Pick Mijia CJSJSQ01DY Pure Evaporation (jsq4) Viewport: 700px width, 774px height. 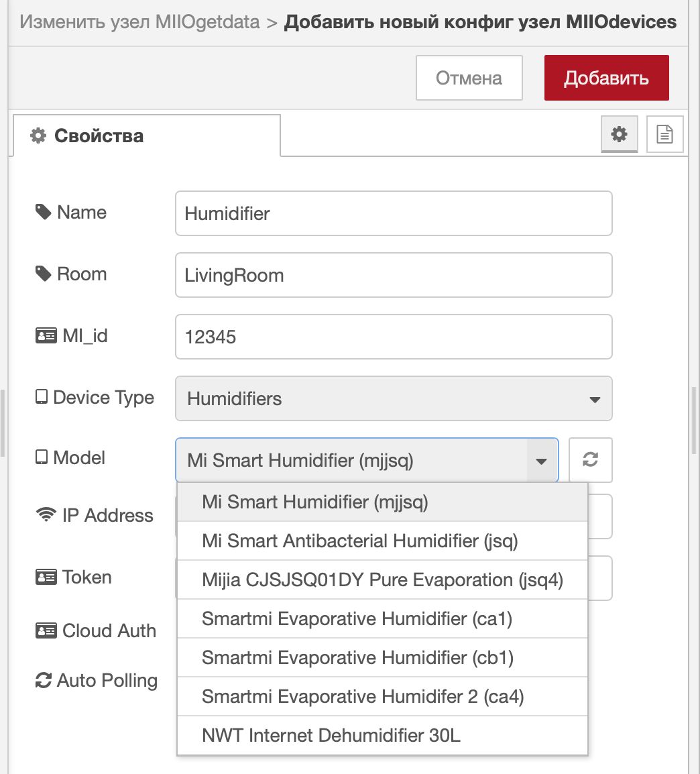click(x=382, y=580)
